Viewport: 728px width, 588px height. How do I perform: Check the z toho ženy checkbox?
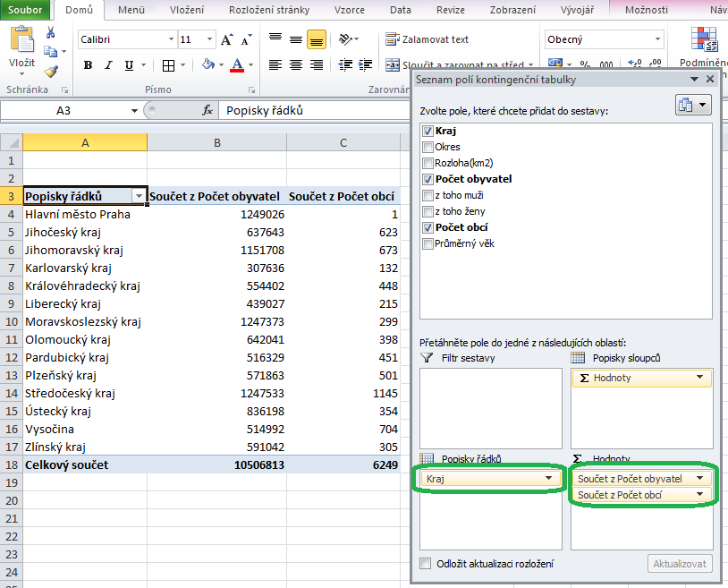[x=427, y=212]
